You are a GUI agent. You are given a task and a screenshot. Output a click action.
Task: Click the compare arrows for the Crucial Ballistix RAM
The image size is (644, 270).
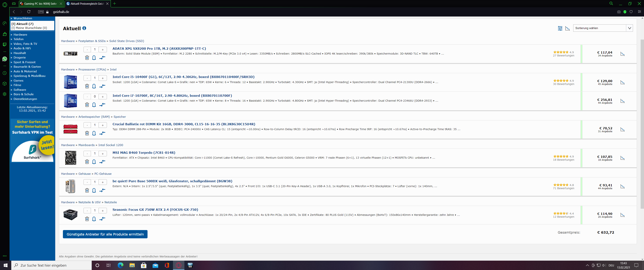tap(102, 133)
